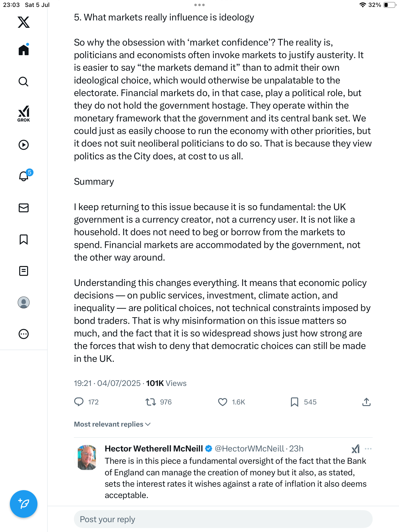
Task: Go to the Home feed icon
Action: click(24, 50)
